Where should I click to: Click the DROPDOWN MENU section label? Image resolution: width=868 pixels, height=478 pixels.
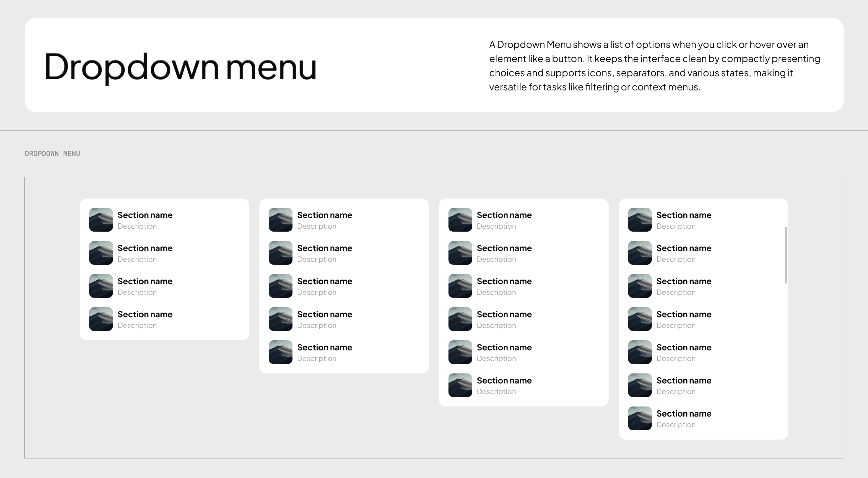point(52,154)
